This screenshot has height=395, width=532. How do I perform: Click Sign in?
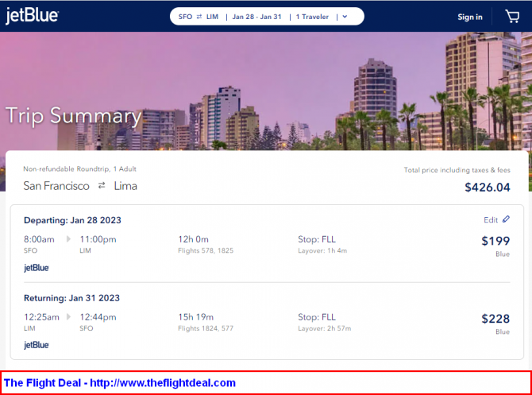tap(469, 17)
